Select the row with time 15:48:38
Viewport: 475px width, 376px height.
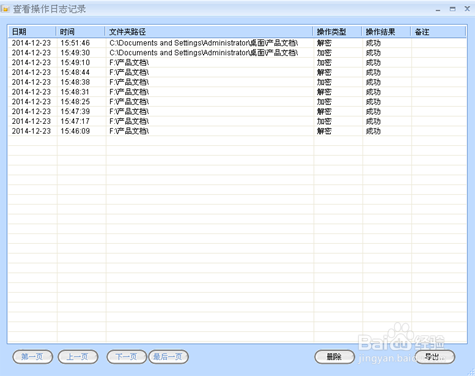(237, 82)
